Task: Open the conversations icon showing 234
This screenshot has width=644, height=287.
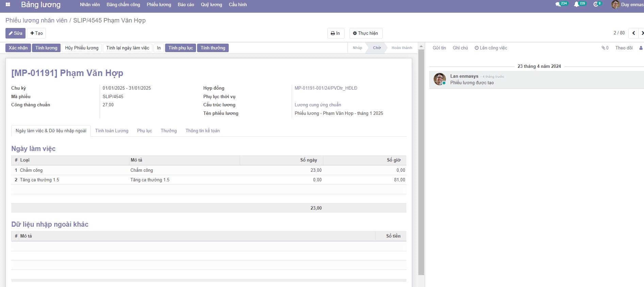Action: tap(558, 4)
